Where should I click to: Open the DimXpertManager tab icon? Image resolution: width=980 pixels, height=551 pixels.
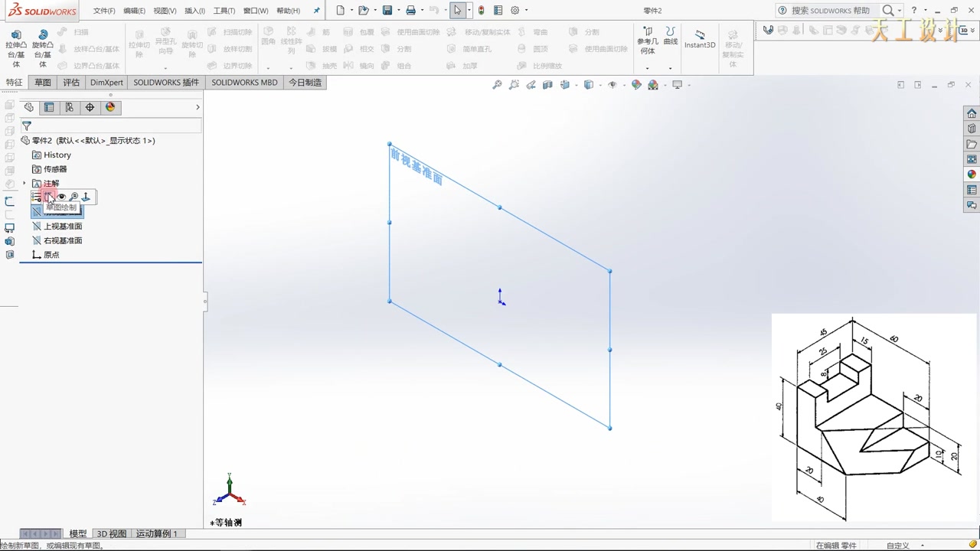click(x=90, y=107)
